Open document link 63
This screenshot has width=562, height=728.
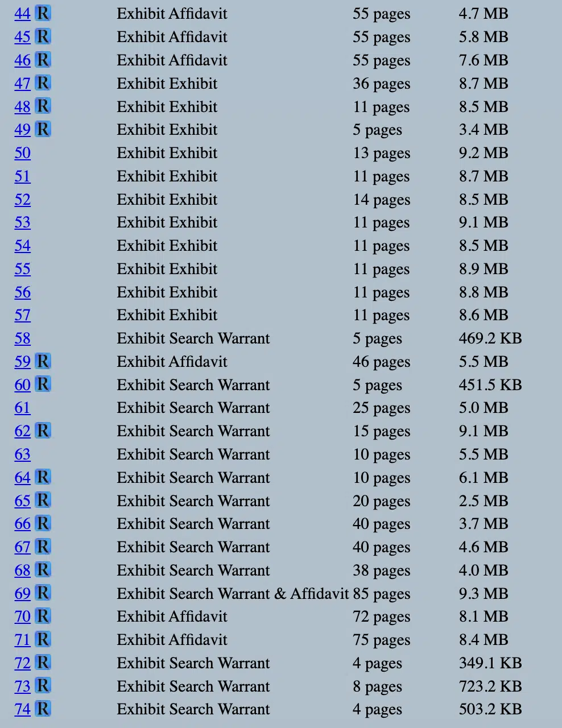click(23, 454)
